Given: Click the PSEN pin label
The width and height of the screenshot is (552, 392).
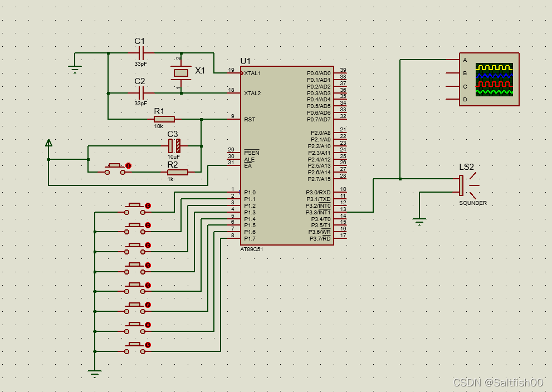Looking at the screenshot, I should pos(252,153).
